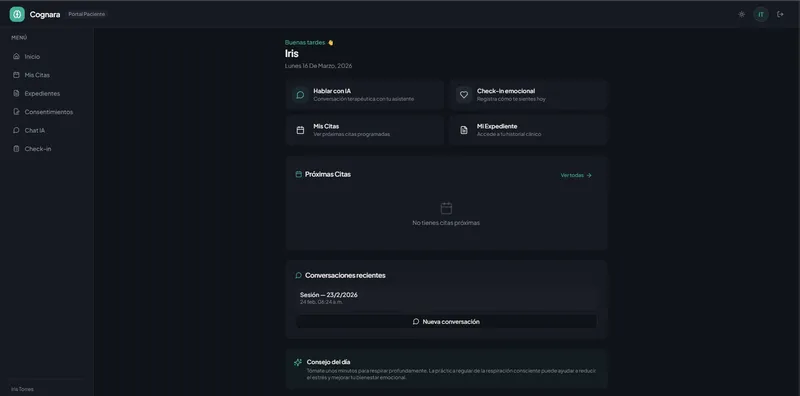800x396 pixels.
Task: Open Check-in in the sidebar menu
Action: click(46, 149)
